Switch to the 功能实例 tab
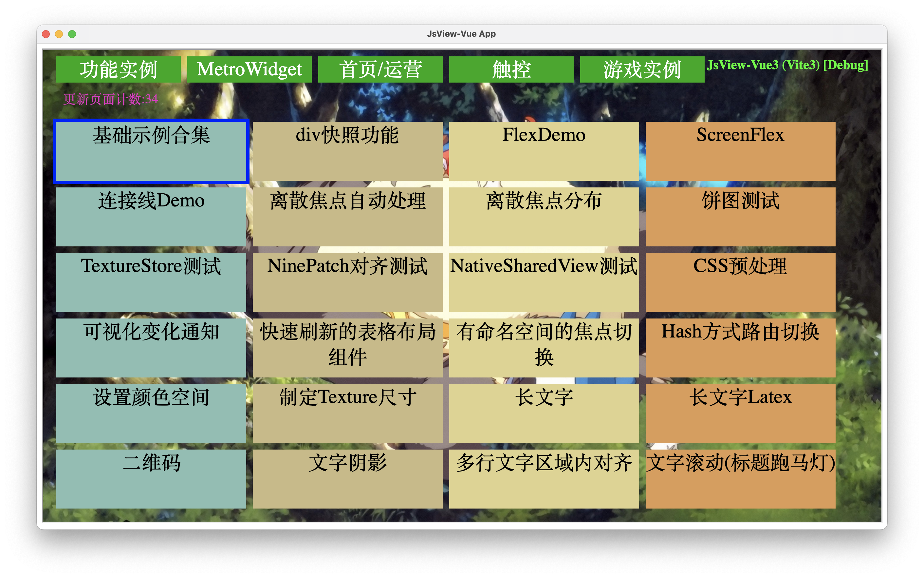Screen dimensions: 924x578 [x=118, y=69]
